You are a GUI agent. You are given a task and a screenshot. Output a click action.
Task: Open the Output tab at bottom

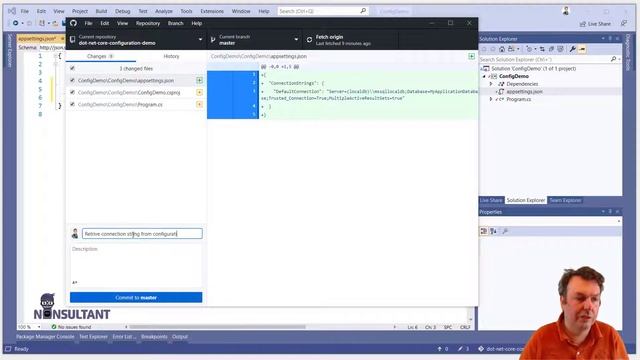pyautogui.click(x=180, y=337)
